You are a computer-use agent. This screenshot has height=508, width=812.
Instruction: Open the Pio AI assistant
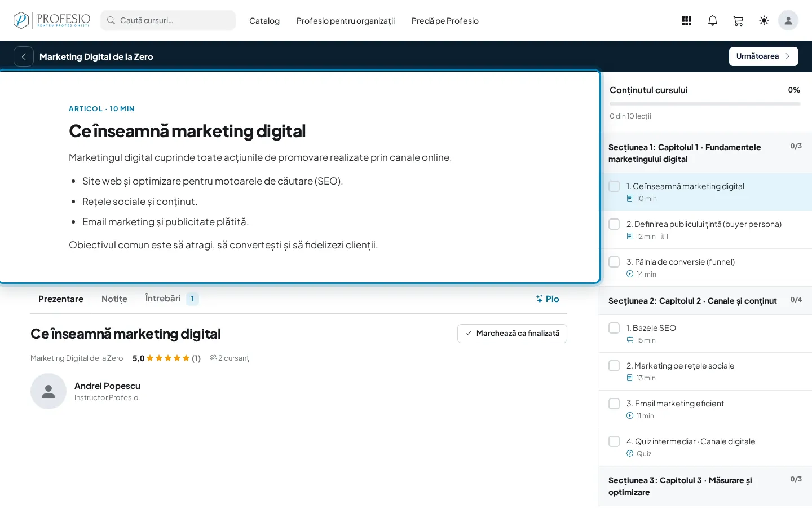click(x=548, y=299)
